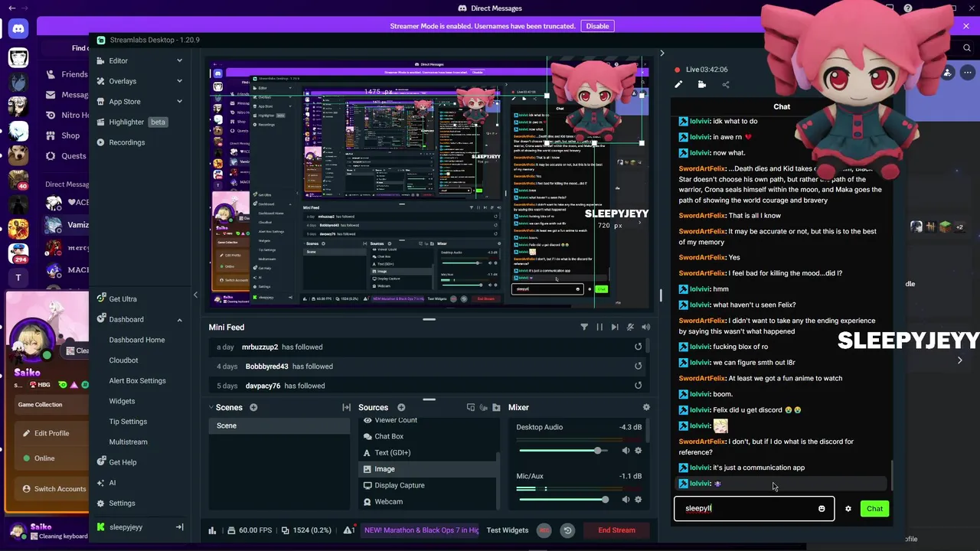
Task: Open Tip Settings in the sidebar
Action: click(x=128, y=422)
